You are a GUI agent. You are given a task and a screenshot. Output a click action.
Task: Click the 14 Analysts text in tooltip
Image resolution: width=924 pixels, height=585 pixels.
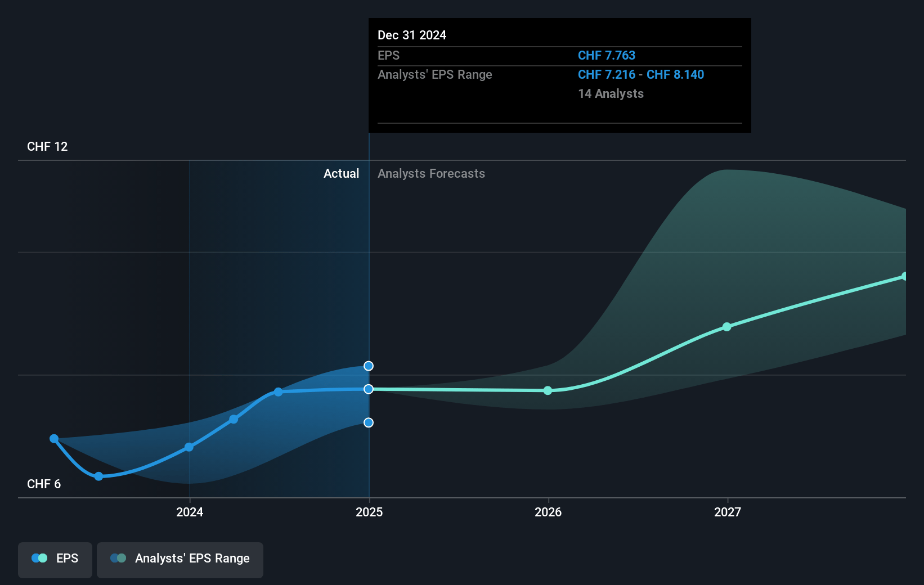coord(611,94)
